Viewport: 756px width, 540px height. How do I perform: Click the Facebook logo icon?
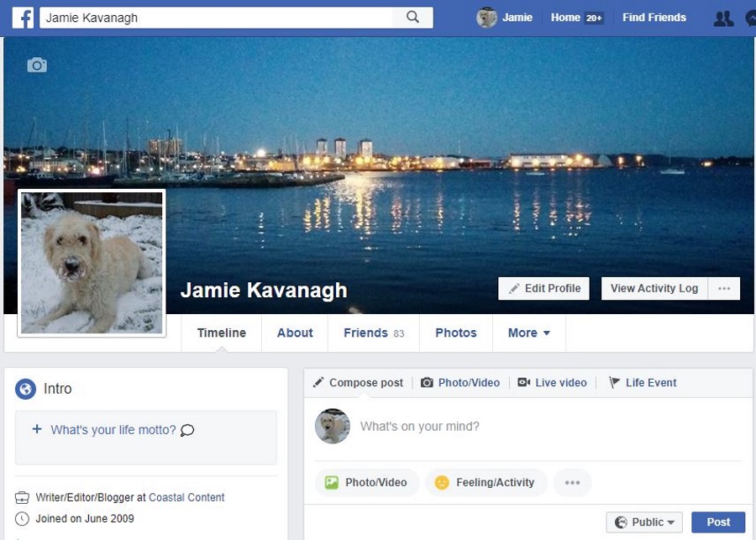(x=23, y=17)
